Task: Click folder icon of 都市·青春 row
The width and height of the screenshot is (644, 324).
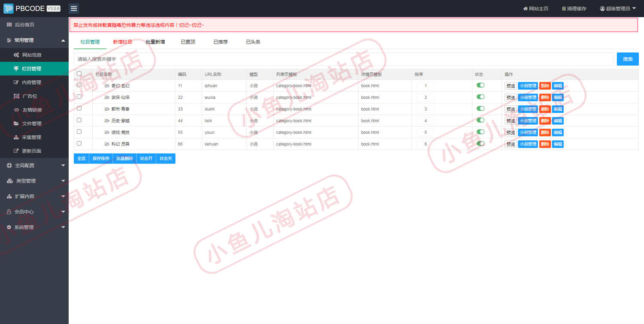Action: click(107, 109)
